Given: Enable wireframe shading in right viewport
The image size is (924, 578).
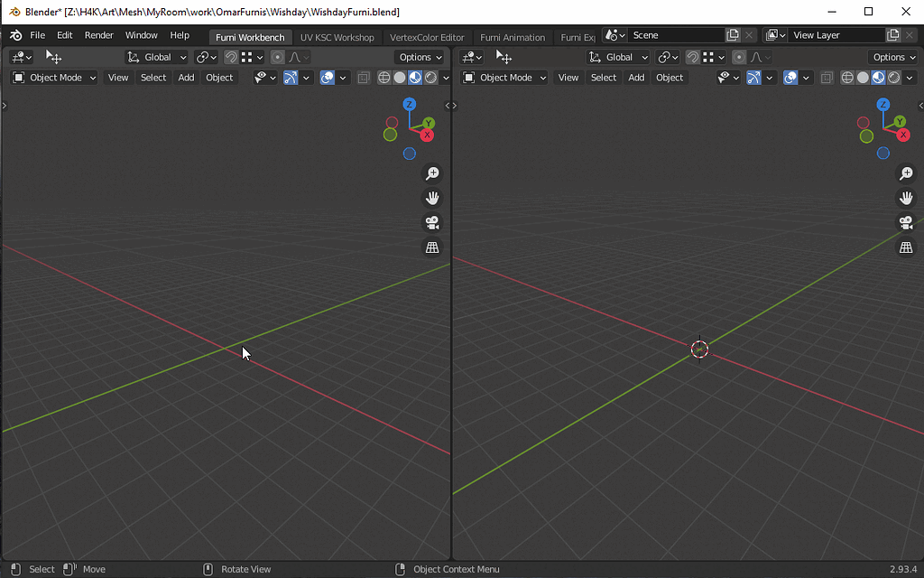Looking at the screenshot, I should pos(847,78).
